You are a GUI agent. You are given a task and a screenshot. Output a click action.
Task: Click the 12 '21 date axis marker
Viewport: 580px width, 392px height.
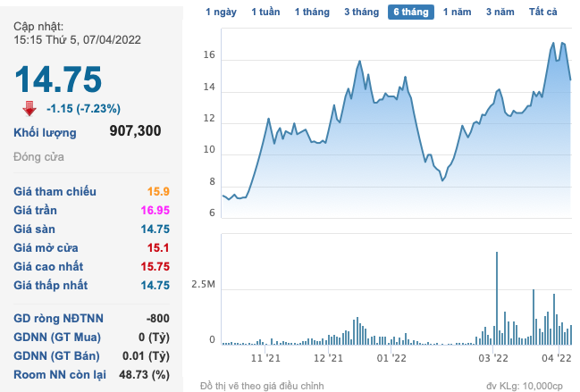[x=330, y=357]
